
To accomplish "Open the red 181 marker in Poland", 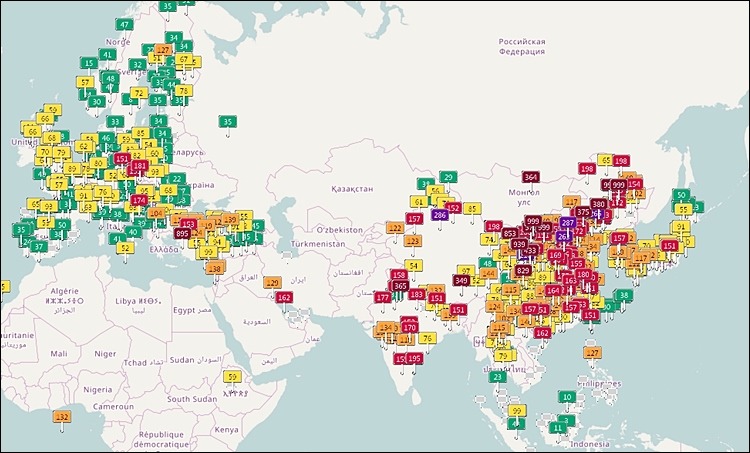I will point(140,166).
